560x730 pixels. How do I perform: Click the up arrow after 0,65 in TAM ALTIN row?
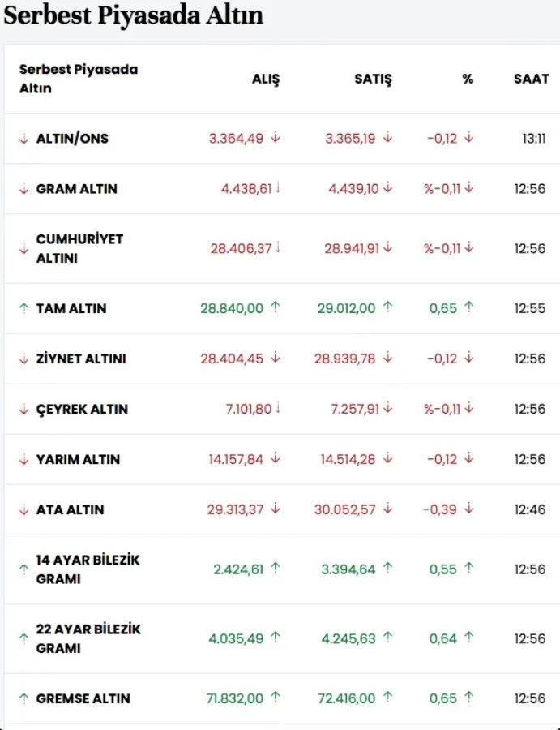click(469, 307)
